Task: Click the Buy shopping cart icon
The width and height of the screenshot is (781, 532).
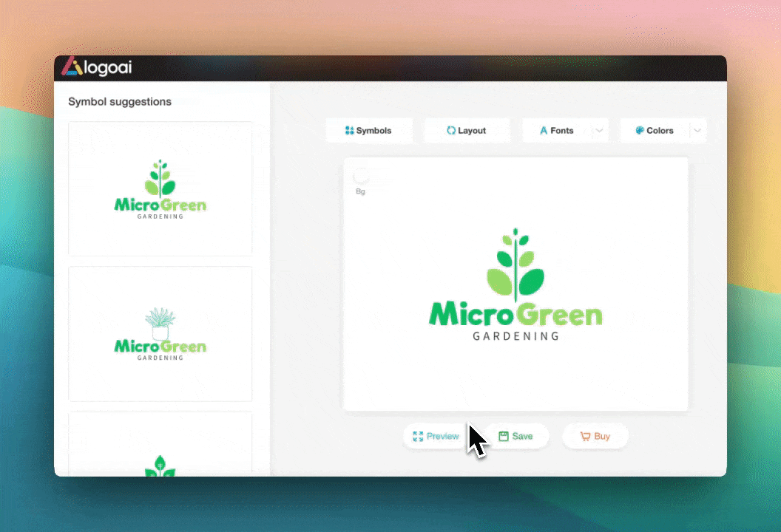Action: coord(585,436)
